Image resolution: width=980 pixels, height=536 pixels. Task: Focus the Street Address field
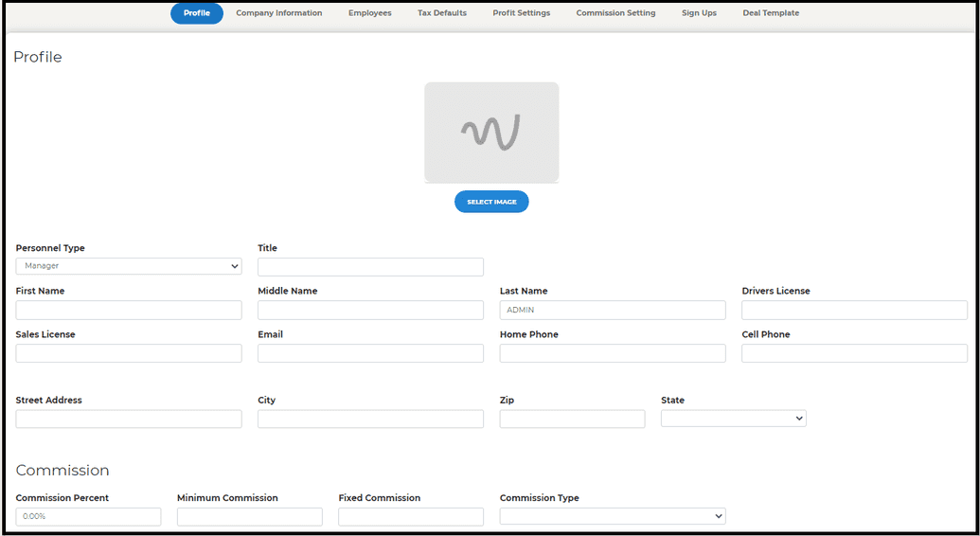click(x=129, y=419)
